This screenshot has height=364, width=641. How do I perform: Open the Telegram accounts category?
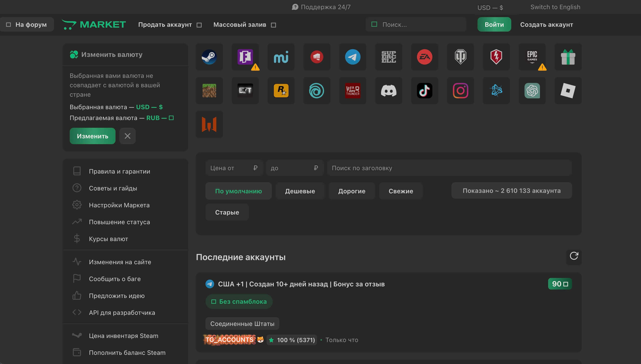coord(353,57)
